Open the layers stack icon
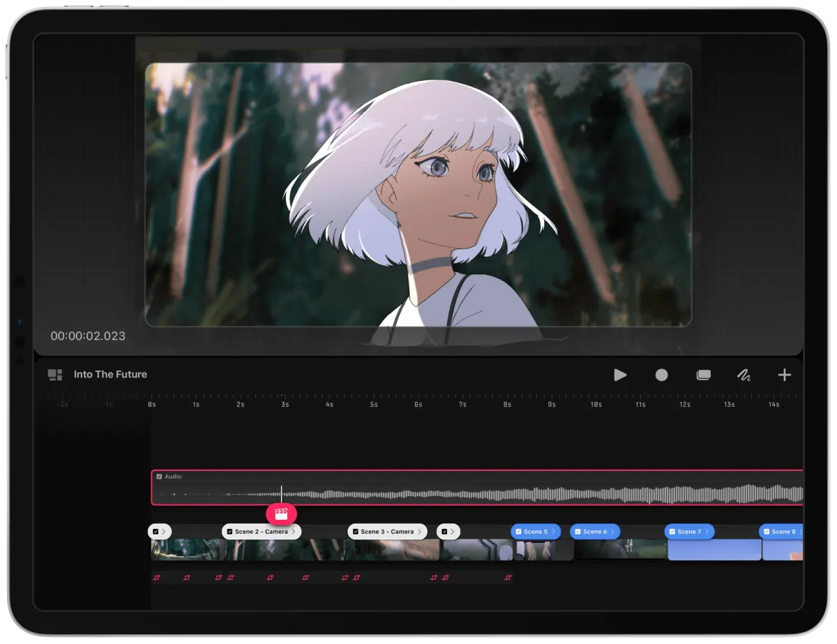 [x=703, y=375]
